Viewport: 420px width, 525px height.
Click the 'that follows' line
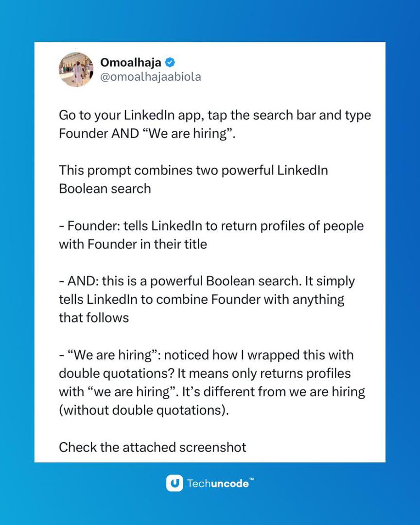[x=94, y=318]
